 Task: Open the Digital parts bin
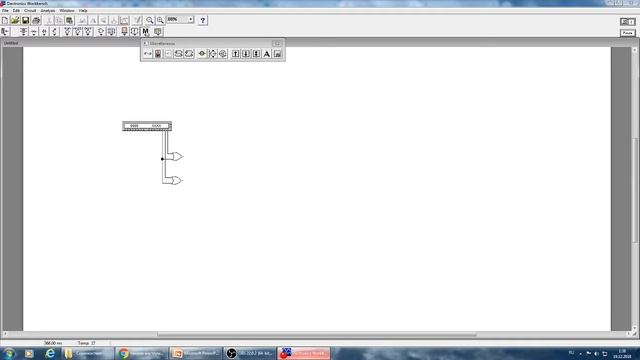[x=111, y=32]
